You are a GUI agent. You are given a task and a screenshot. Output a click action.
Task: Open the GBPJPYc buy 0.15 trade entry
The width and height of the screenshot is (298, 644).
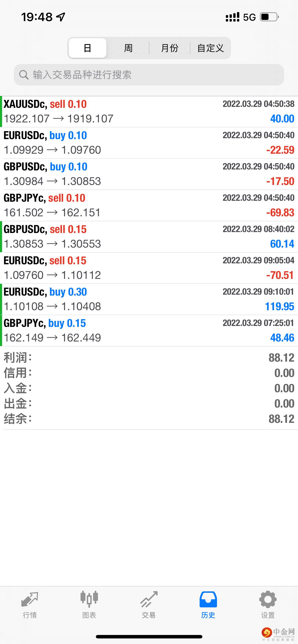(x=149, y=331)
